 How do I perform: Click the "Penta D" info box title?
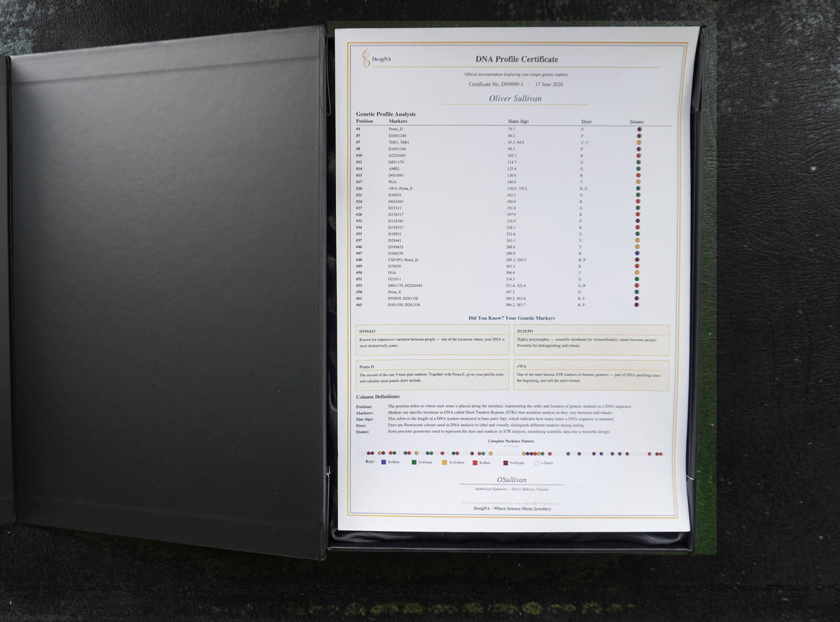pyautogui.click(x=367, y=366)
